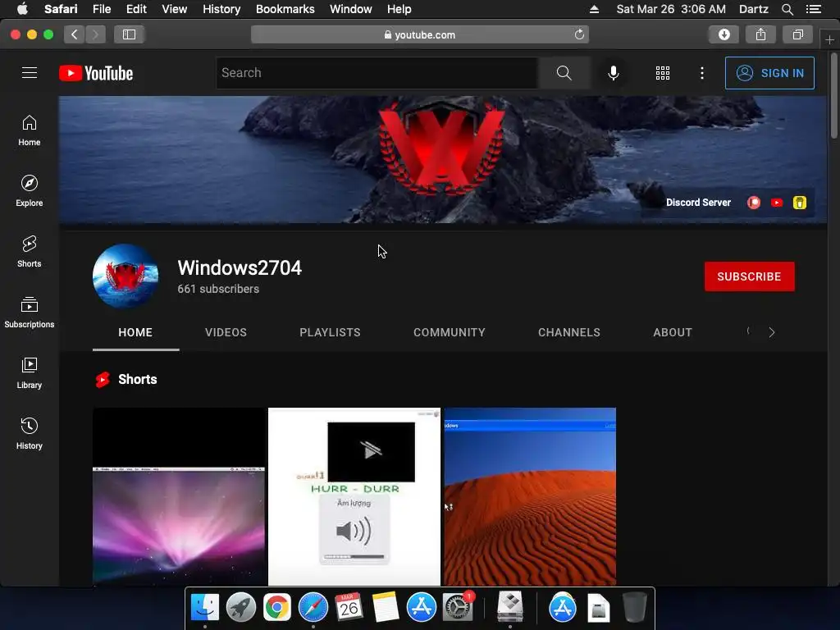Click the YouTube icon in banner links

[x=777, y=203]
